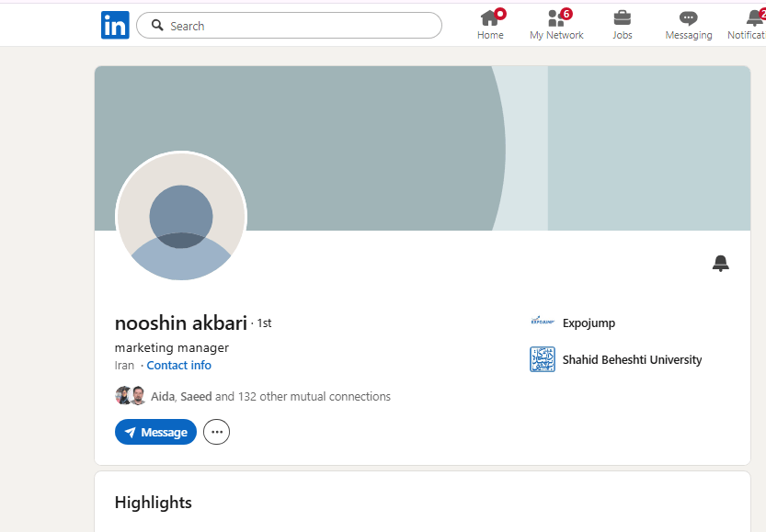Click the mutual connections avatar thumbnails

click(130, 396)
